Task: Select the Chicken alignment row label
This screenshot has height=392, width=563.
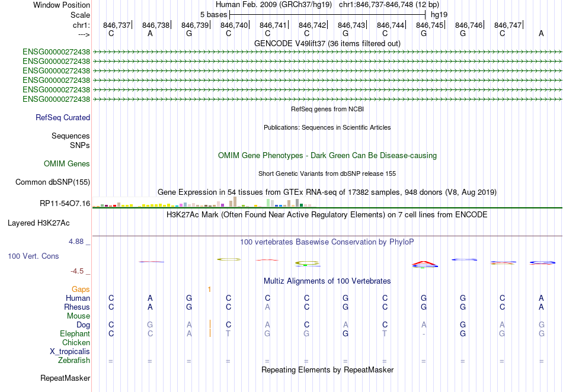Action: click(76, 342)
